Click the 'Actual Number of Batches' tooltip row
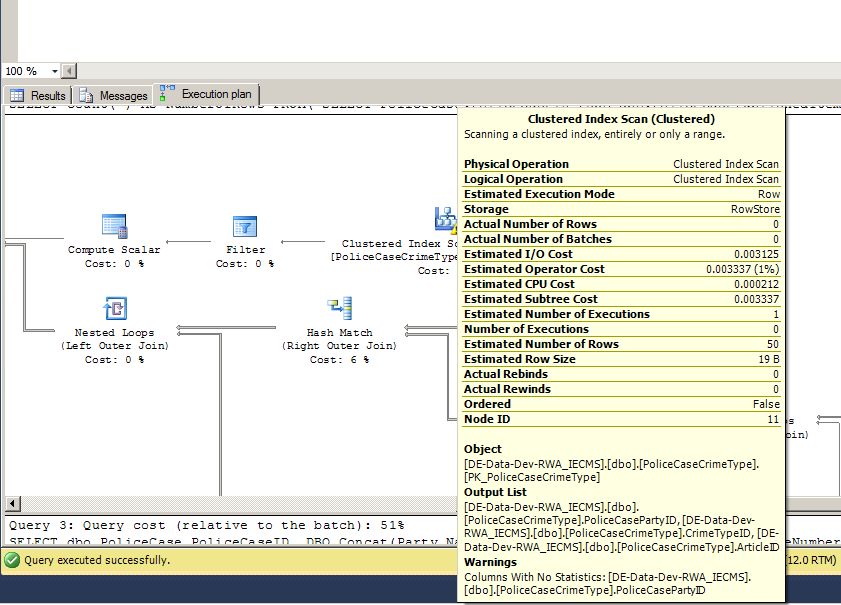The width and height of the screenshot is (841, 605). [x=622, y=239]
